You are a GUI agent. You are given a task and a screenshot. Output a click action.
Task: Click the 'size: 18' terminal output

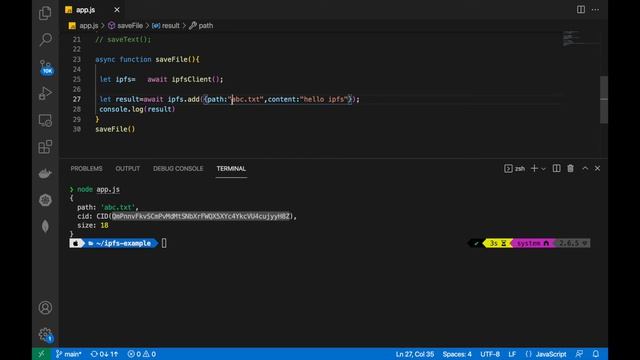(x=93, y=225)
